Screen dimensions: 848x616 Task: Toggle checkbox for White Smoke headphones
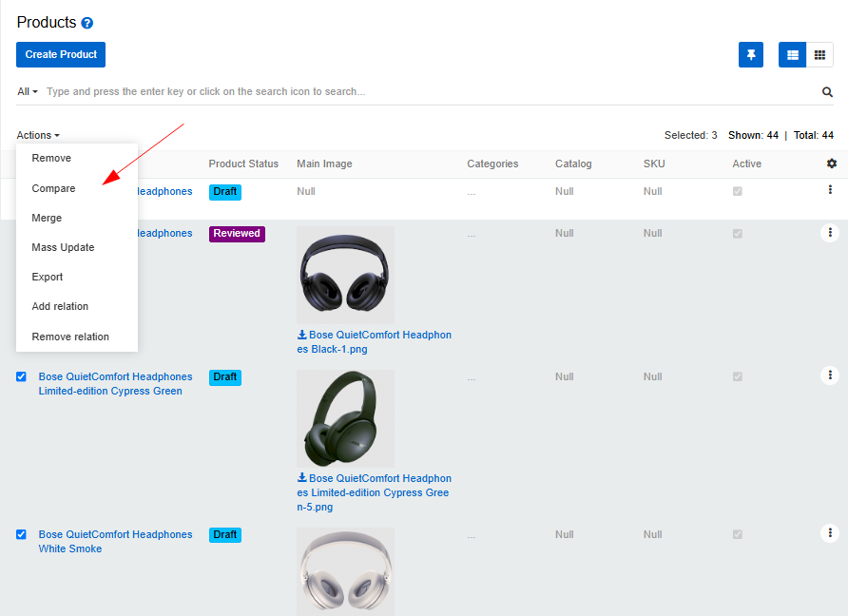click(21, 534)
